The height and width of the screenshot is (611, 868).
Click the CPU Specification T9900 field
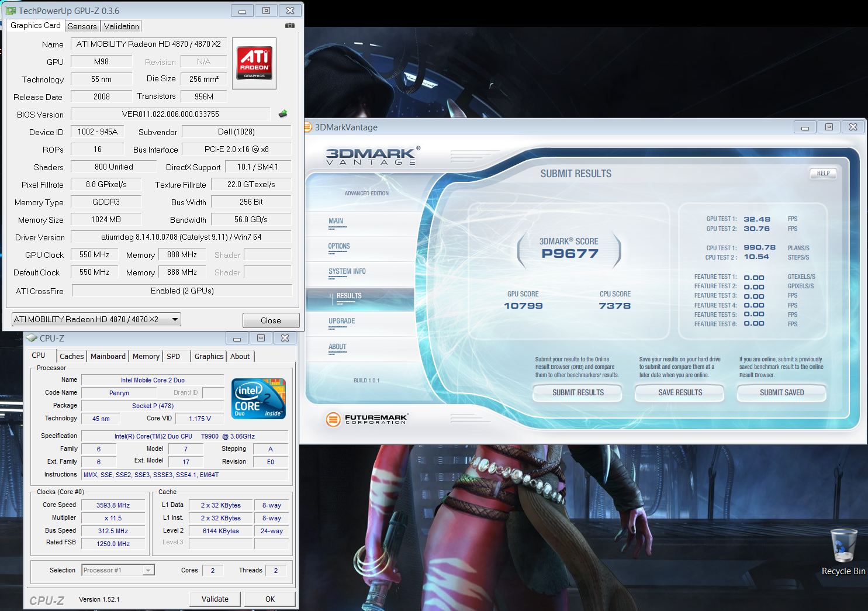pos(185,436)
